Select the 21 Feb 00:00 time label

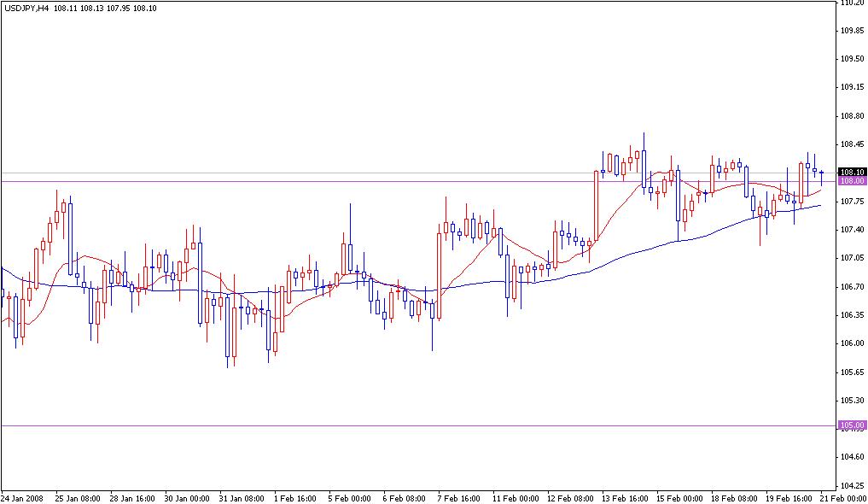click(843, 499)
